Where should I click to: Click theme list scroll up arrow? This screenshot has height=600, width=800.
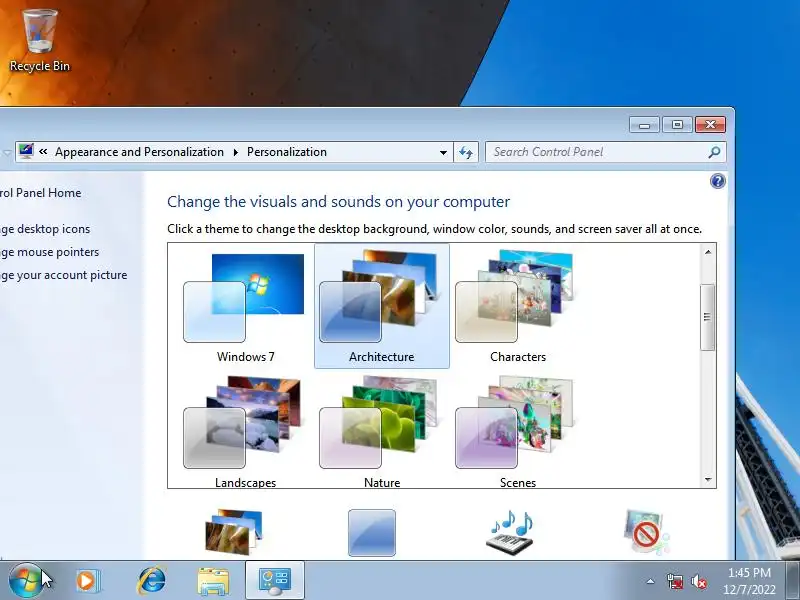coord(708,252)
